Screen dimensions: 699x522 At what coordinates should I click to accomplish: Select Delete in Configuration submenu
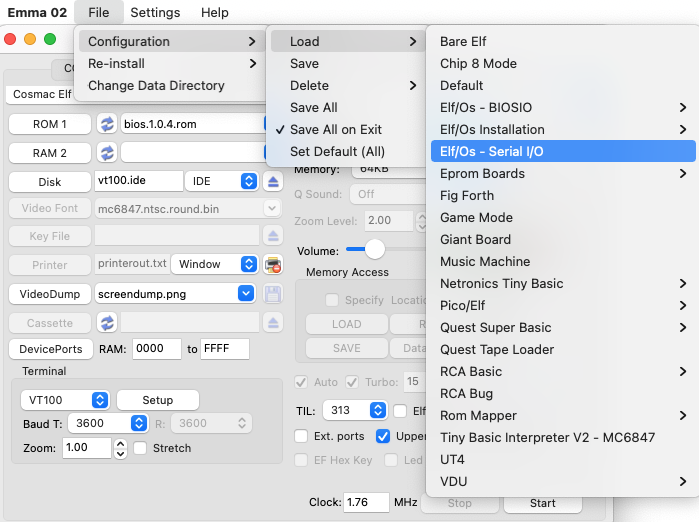pos(346,86)
